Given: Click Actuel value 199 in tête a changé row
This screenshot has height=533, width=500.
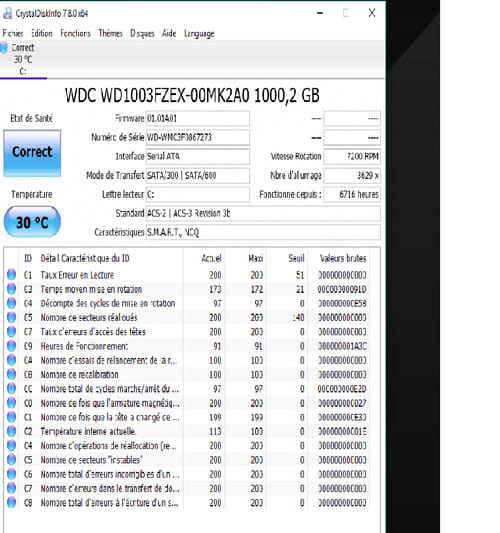Looking at the screenshot, I should [x=215, y=417].
